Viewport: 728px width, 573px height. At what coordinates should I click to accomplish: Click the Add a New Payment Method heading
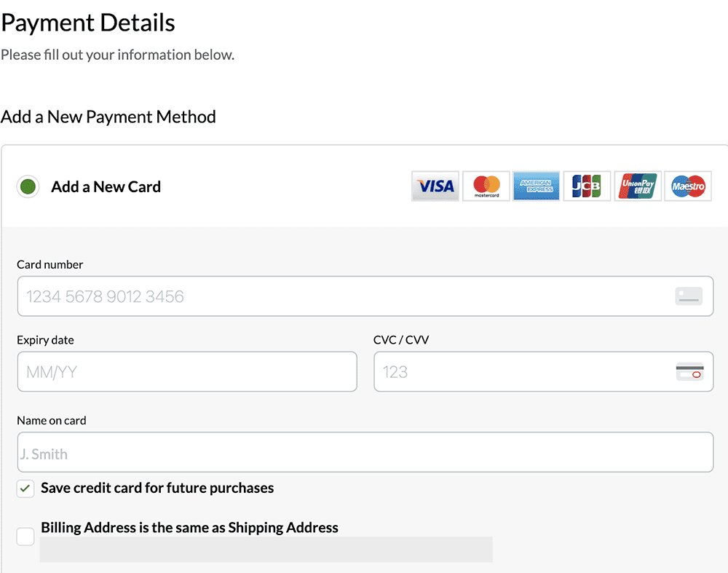point(108,116)
